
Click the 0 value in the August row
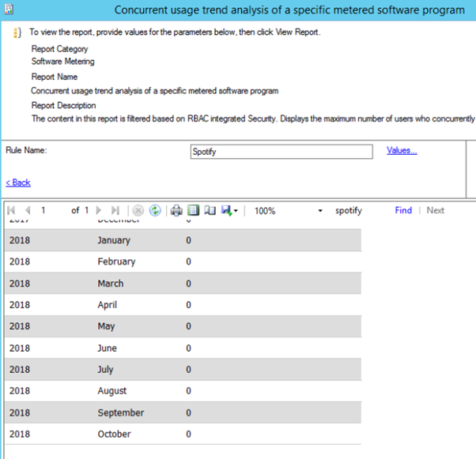pyautogui.click(x=188, y=391)
